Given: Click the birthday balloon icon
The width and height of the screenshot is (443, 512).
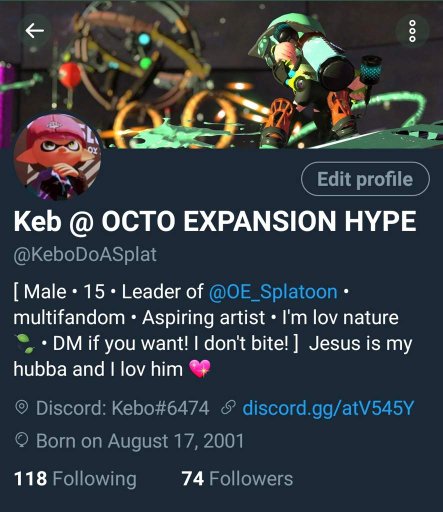Looking at the screenshot, I should 22,441.
